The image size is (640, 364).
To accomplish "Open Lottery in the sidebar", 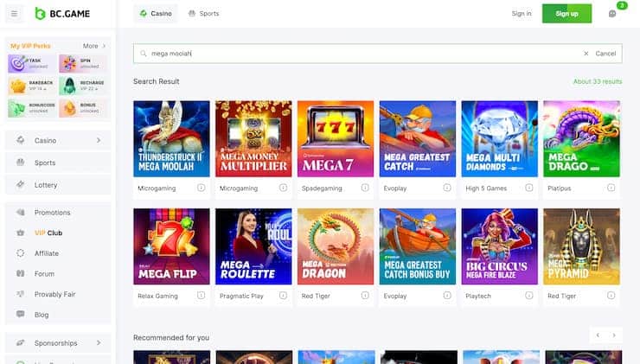I will [x=58, y=185].
